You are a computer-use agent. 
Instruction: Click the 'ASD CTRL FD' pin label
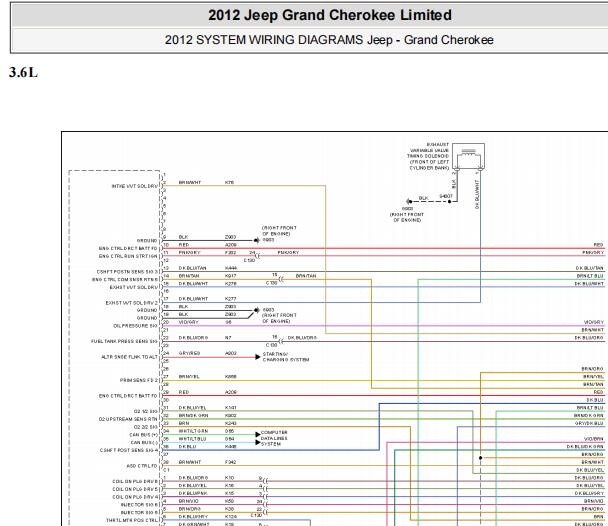[x=142, y=466]
